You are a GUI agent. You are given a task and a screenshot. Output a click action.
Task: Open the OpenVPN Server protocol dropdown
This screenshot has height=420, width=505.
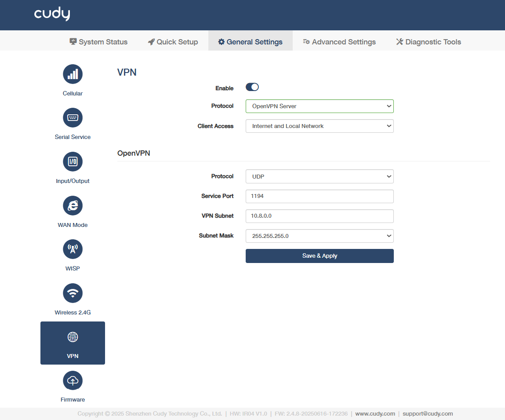[320, 106]
